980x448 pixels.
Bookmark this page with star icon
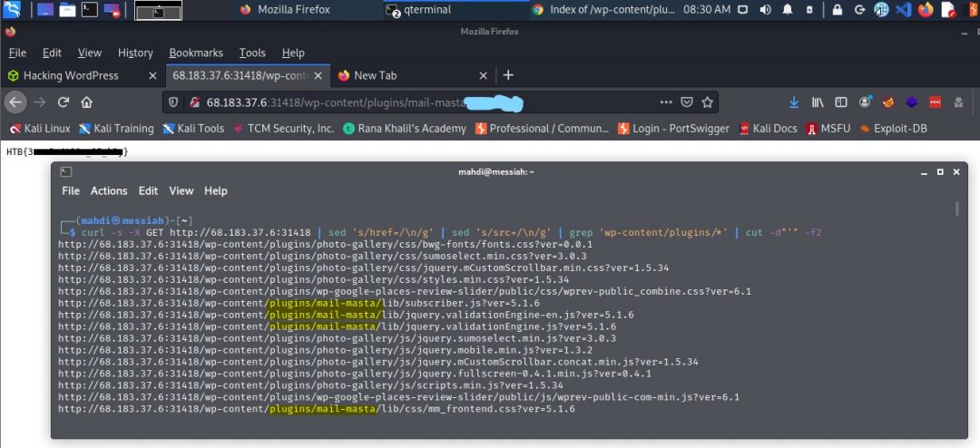coord(707,102)
